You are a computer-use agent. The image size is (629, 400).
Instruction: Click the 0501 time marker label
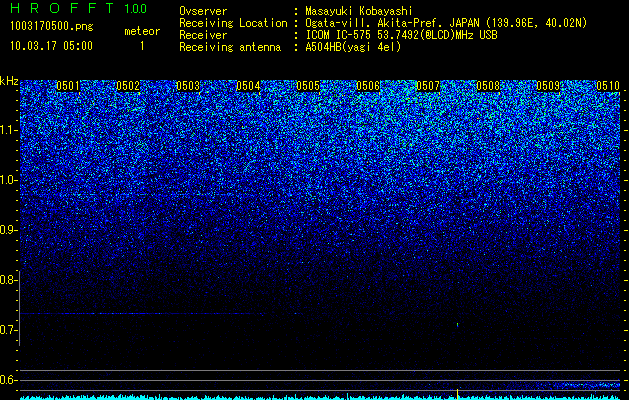[x=68, y=86]
